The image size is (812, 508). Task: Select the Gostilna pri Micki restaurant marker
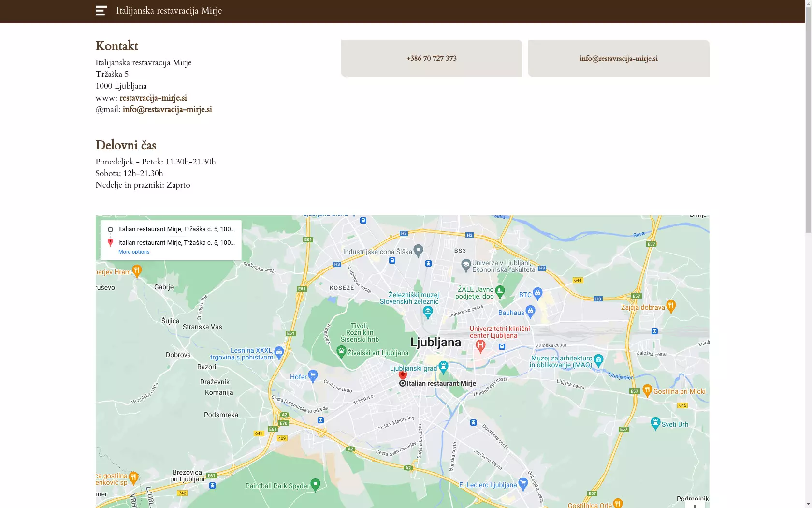pyautogui.click(x=647, y=390)
